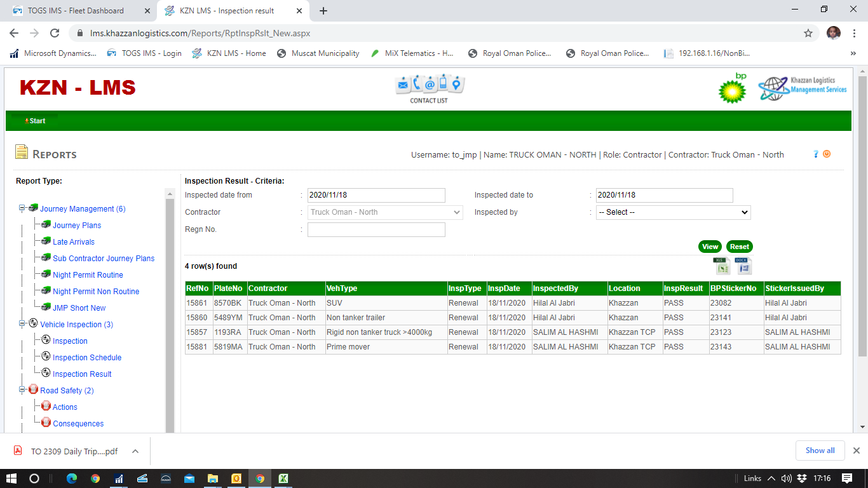Click the Inspected date from field
Screen dimensions: 868x488
[376, 195]
